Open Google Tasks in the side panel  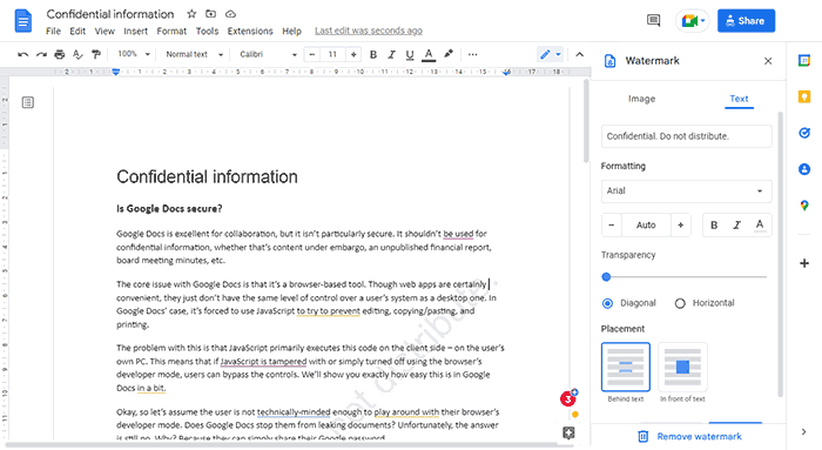point(804,133)
